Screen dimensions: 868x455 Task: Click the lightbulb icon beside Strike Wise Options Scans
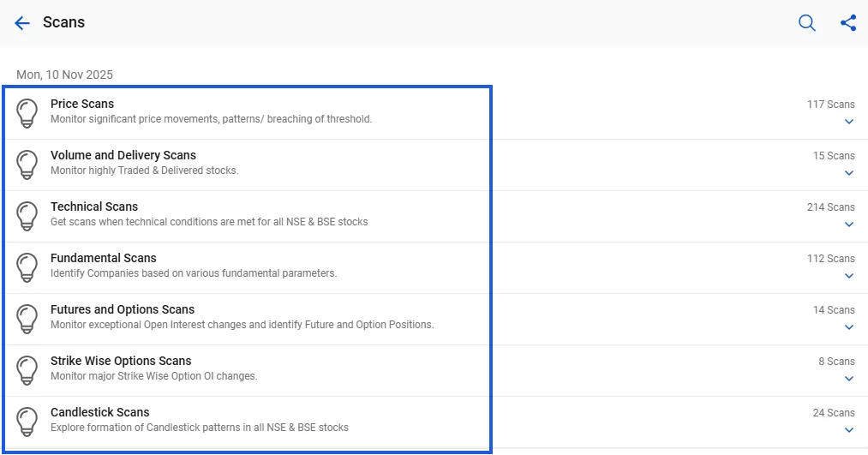pyautogui.click(x=27, y=370)
